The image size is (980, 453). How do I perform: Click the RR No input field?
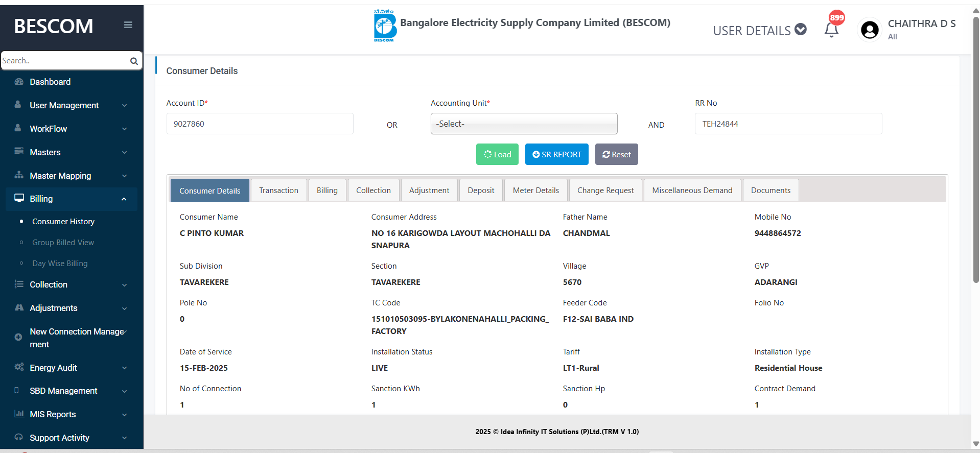tap(788, 124)
